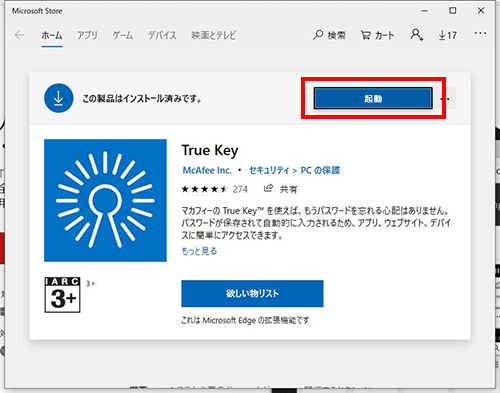Minimize the Microsoft Store window

[425, 11]
